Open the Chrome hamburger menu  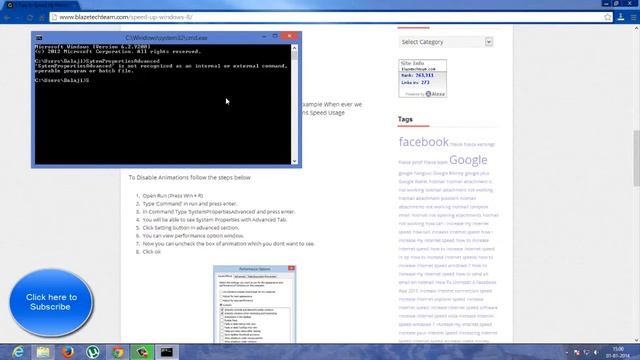(x=633, y=17)
